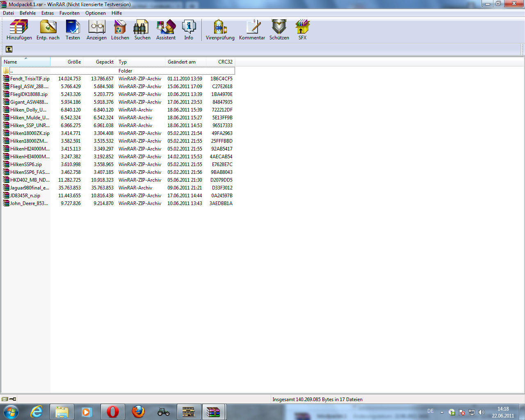Select Fendt_TrisixTIF.zip file
Viewport: 525px width, 420px height.
118,79
